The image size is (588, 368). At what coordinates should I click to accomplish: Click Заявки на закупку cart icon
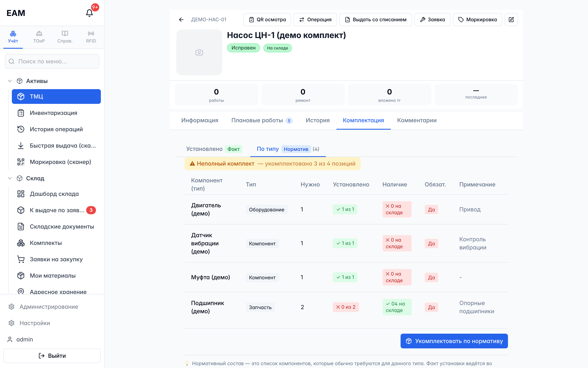(x=21, y=259)
